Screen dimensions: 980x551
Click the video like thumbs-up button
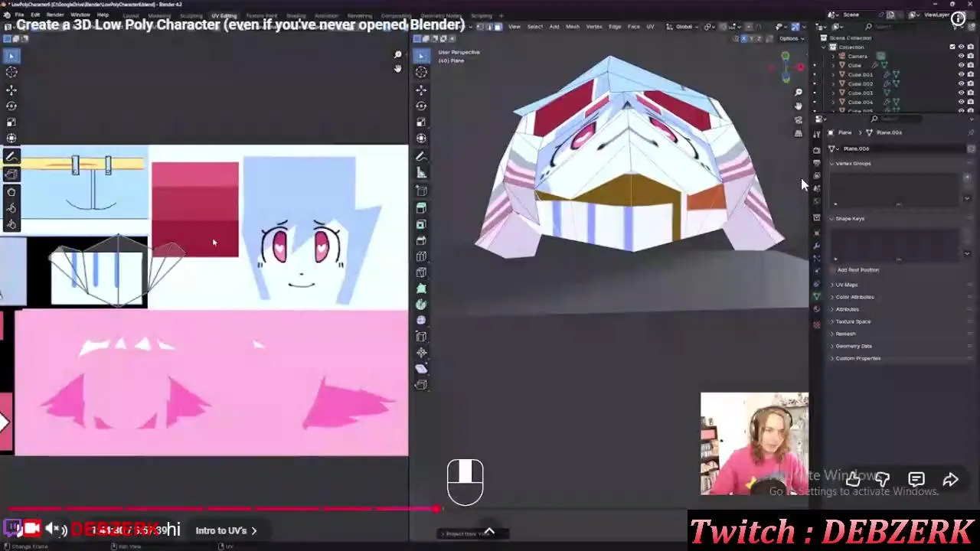(852, 480)
